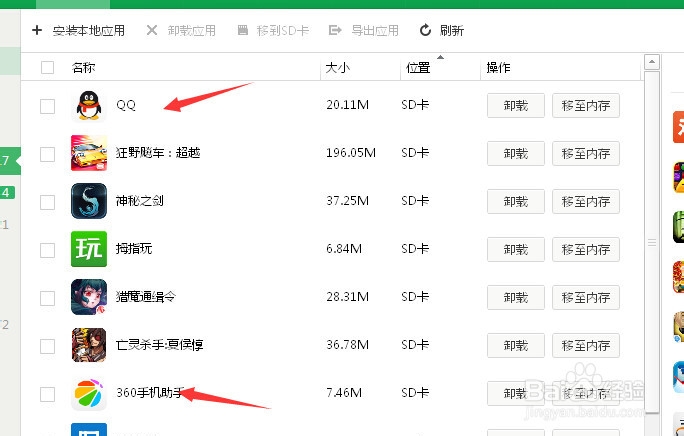Uninstall QQ with its 卸载 button
This screenshot has width=684, height=436.
click(516, 105)
